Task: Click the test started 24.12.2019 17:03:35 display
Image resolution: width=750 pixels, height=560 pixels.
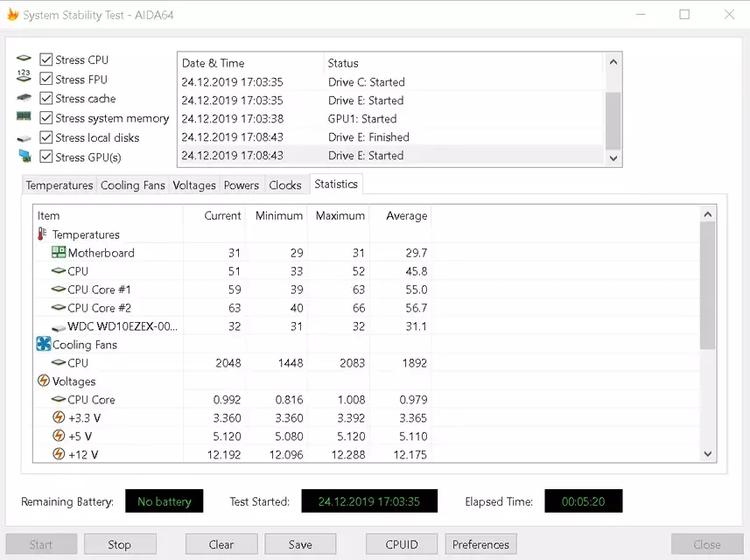Action: point(369,501)
